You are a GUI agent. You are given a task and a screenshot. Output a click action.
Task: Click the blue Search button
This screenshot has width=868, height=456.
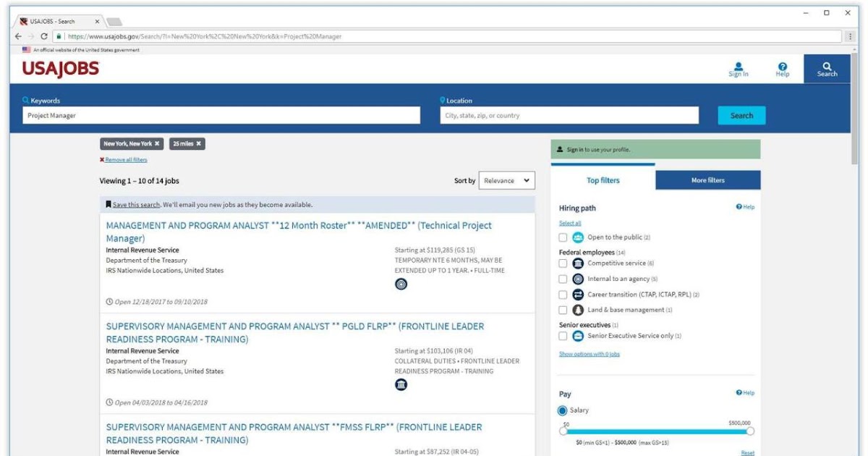(x=741, y=115)
